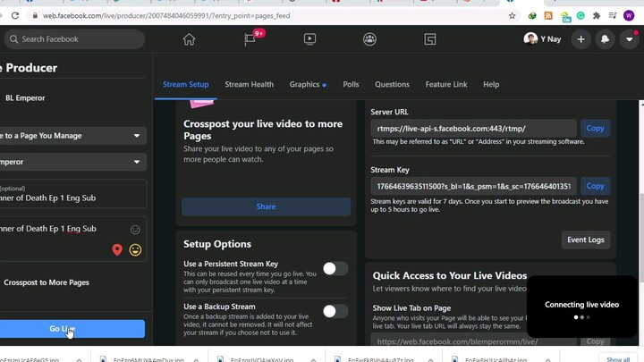Open the emoji picker in description
Viewport: 644px width, 362px height.
135,230
